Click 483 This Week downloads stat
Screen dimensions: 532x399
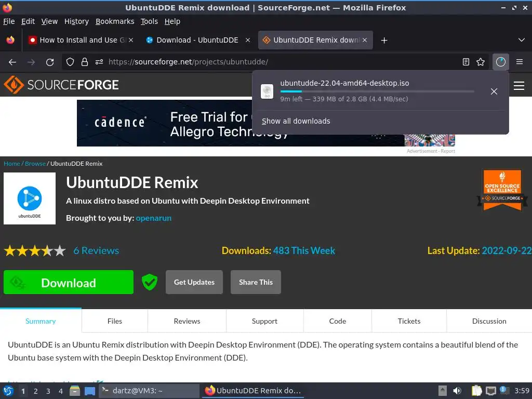coord(304,250)
